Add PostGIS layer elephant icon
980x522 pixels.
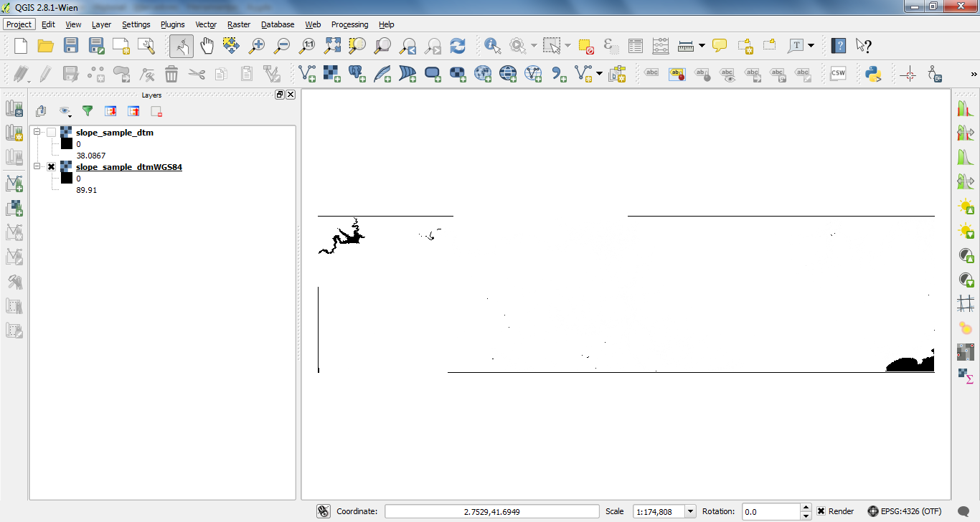(x=357, y=73)
